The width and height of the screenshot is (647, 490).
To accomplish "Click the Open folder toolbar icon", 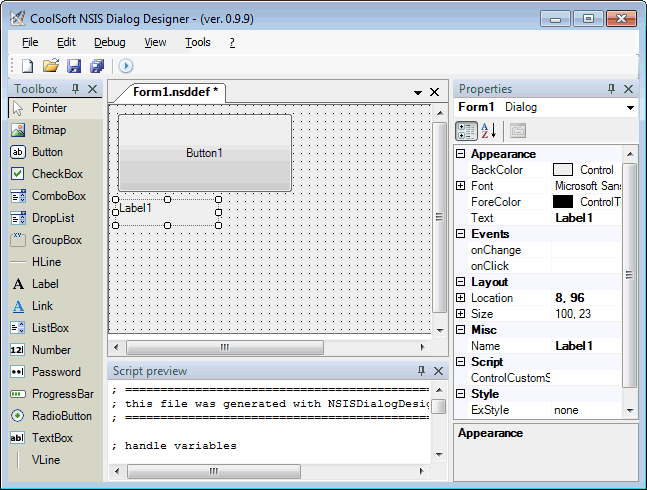I will pos(50,66).
